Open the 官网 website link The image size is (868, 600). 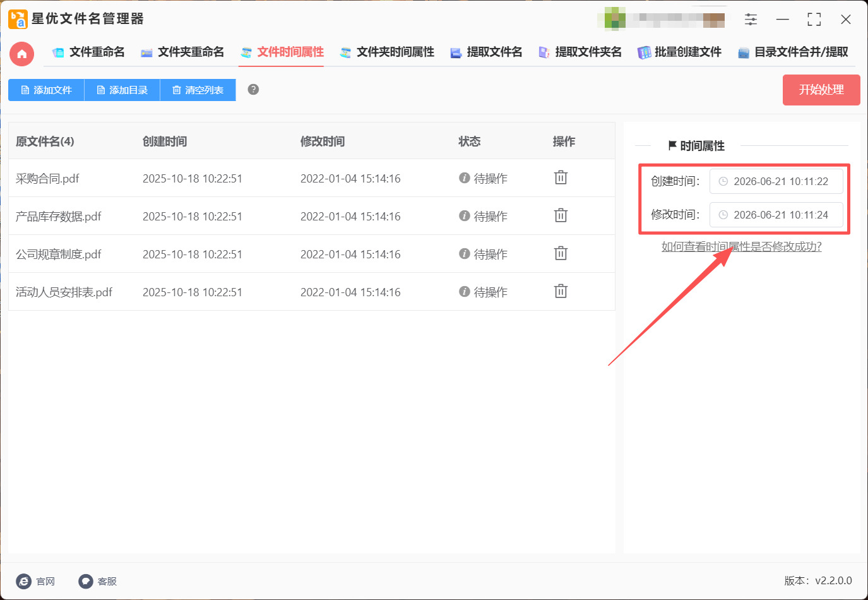[x=36, y=581]
